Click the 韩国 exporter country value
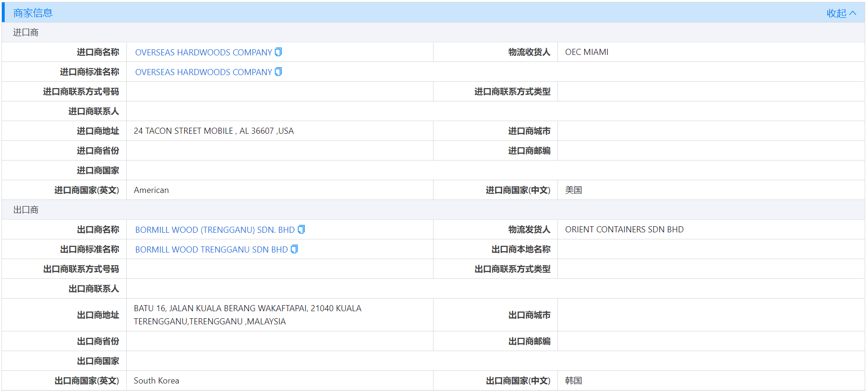This screenshot has width=868, height=391. [x=573, y=381]
